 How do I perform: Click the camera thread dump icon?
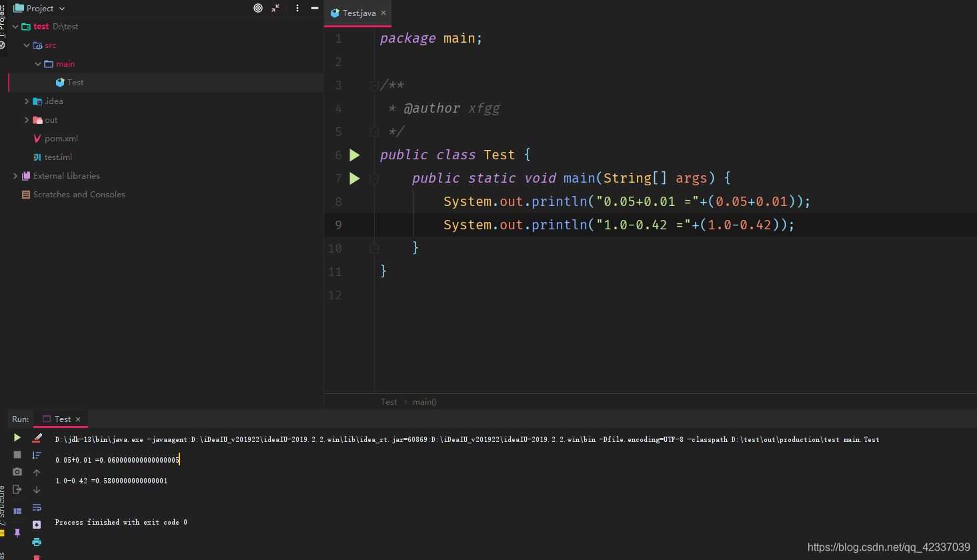tap(17, 472)
